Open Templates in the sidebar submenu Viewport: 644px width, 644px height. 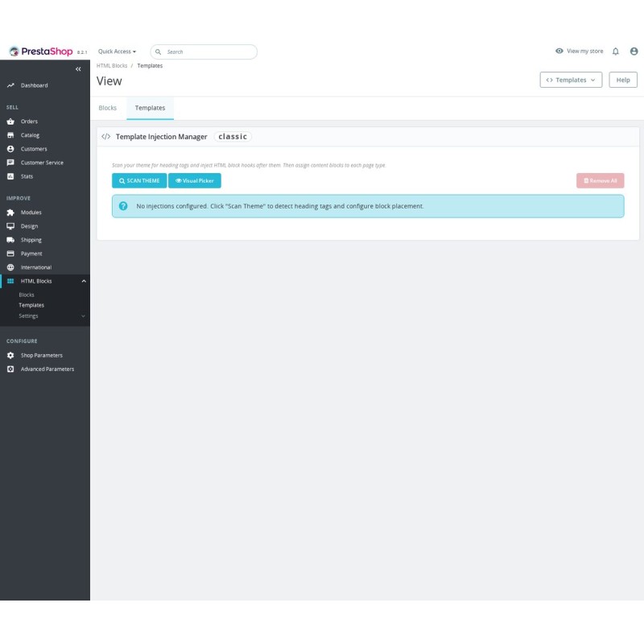point(31,305)
